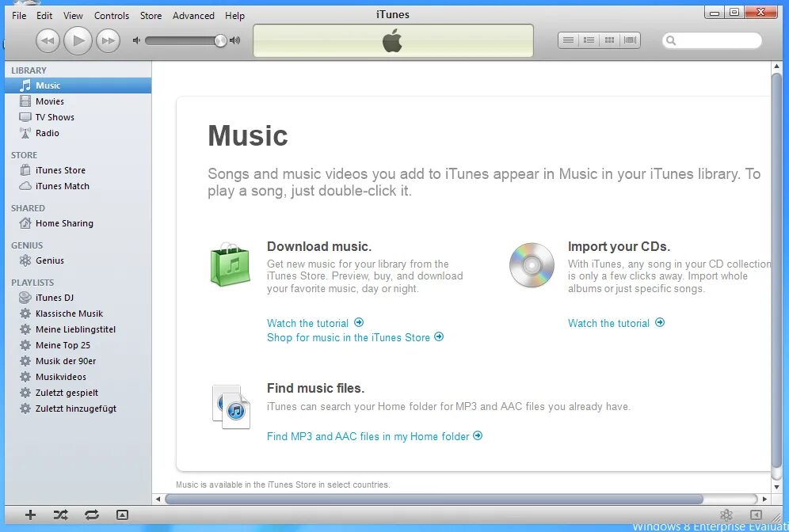The image size is (789, 532).
Task: Switch to album list view
Action: point(589,40)
